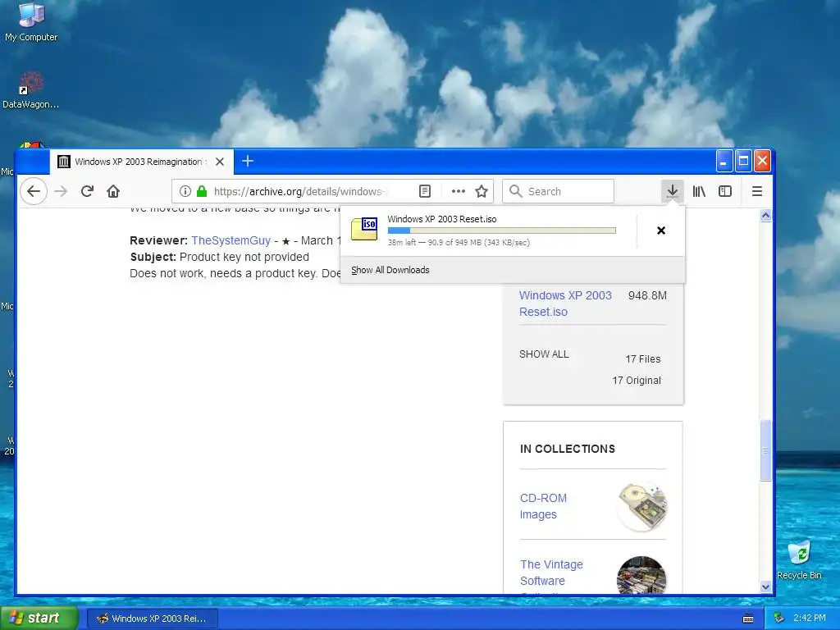Reload the current archive.org page

tap(87, 191)
